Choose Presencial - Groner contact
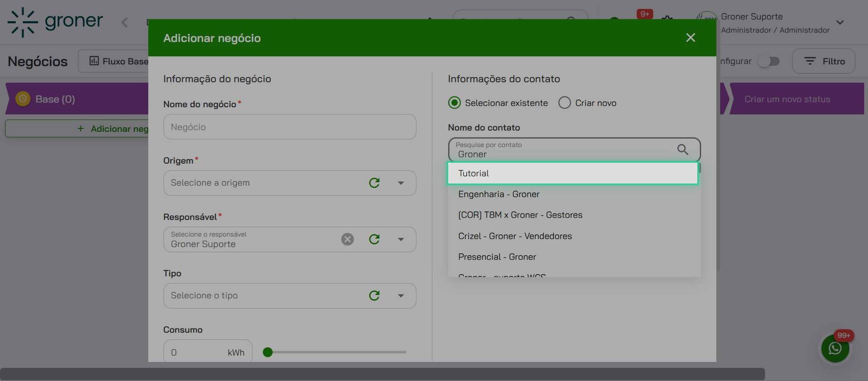 574,257
